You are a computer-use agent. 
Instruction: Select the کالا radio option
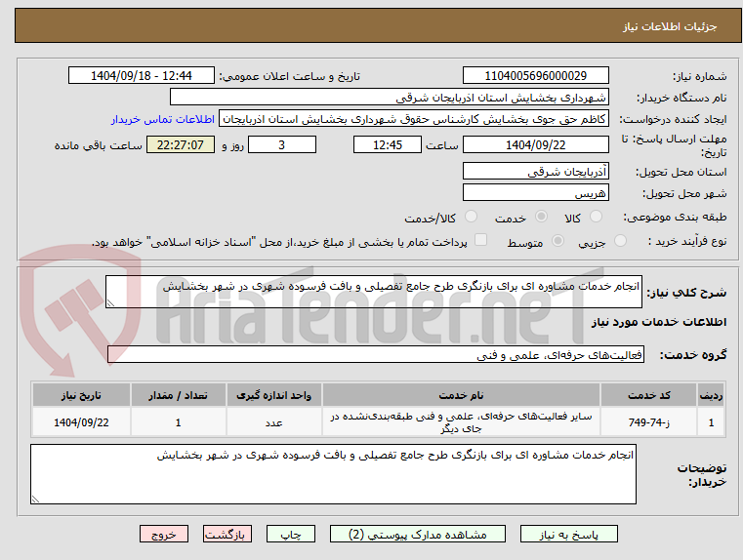pyautogui.click(x=596, y=217)
